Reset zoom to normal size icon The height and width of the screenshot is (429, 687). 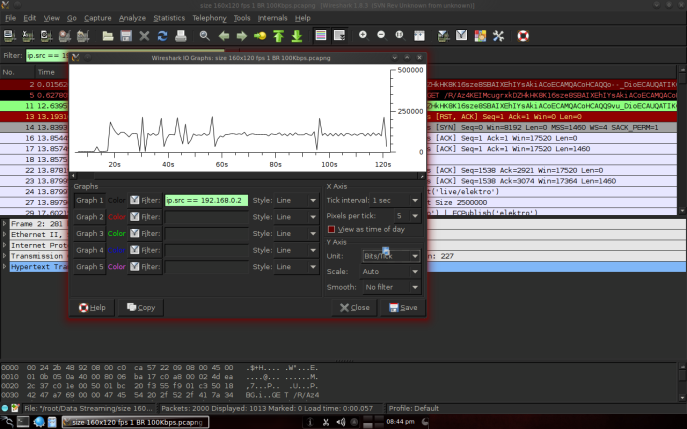tap(399, 35)
